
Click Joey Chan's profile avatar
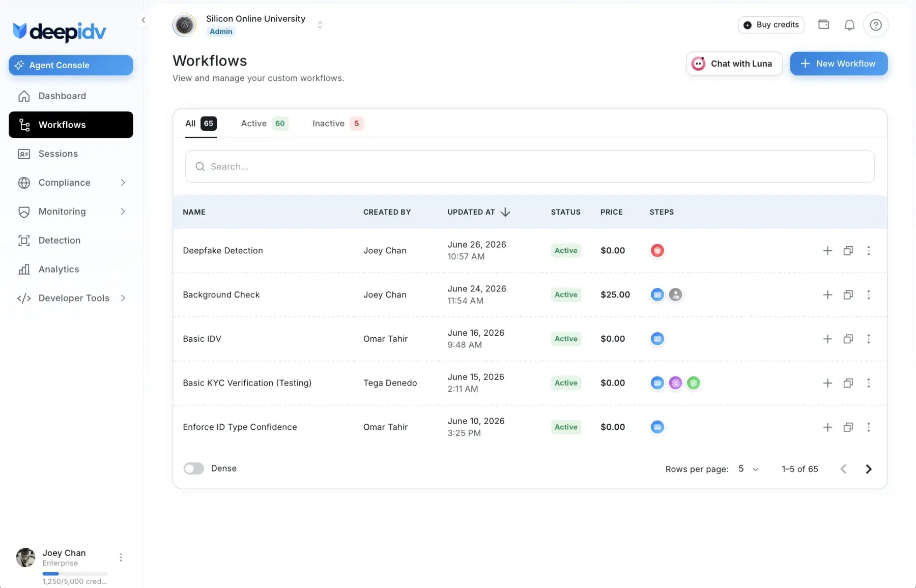point(25,557)
